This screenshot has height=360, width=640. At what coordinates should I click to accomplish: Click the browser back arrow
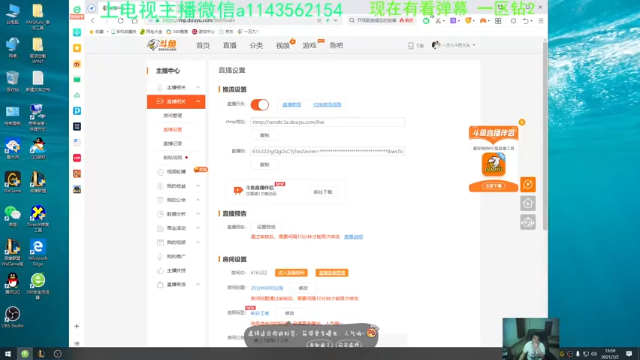[93, 20]
